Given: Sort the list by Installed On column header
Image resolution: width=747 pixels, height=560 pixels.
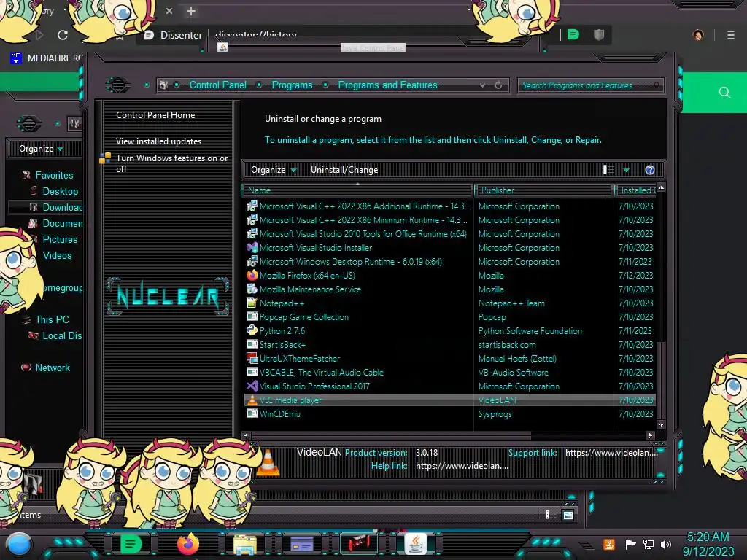Looking at the screenshot, I should pyautogui.click(x=636, y=190).
